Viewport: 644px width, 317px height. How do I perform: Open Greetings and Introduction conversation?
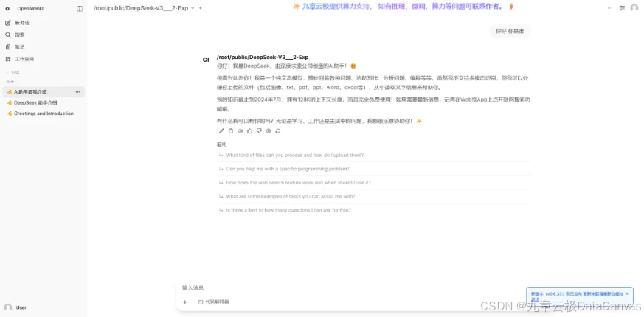pyautogui.click(x=43, y=114)
